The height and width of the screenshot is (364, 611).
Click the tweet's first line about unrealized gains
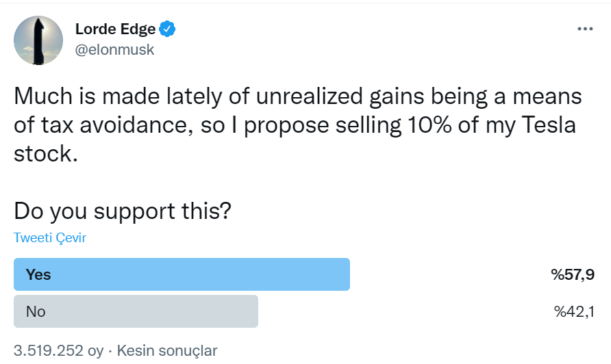298,96
